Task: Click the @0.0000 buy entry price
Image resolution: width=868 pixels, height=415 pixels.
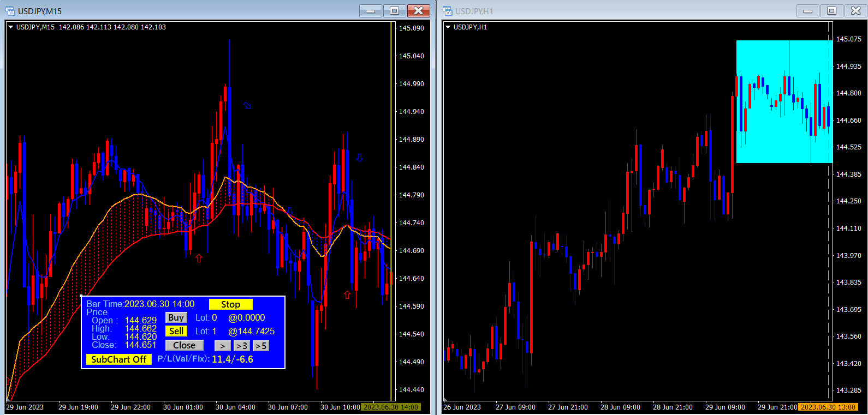Action: click(247, 317)
